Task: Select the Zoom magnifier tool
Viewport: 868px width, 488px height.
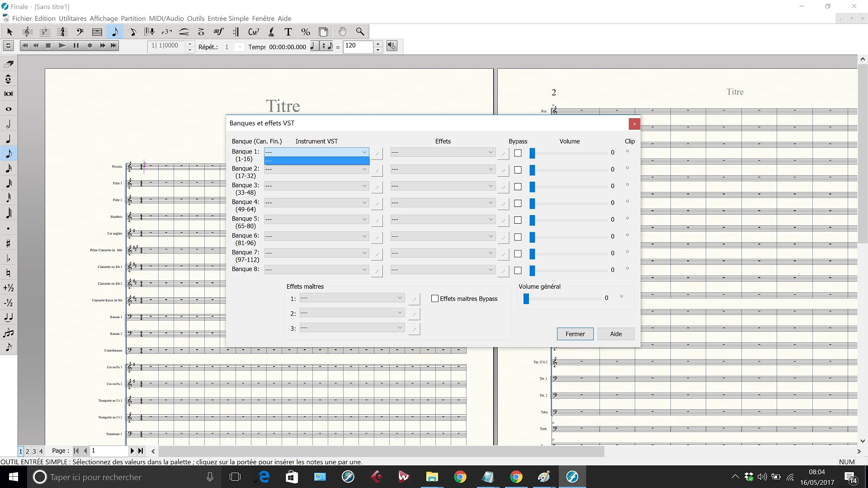Action: (360, 32)
